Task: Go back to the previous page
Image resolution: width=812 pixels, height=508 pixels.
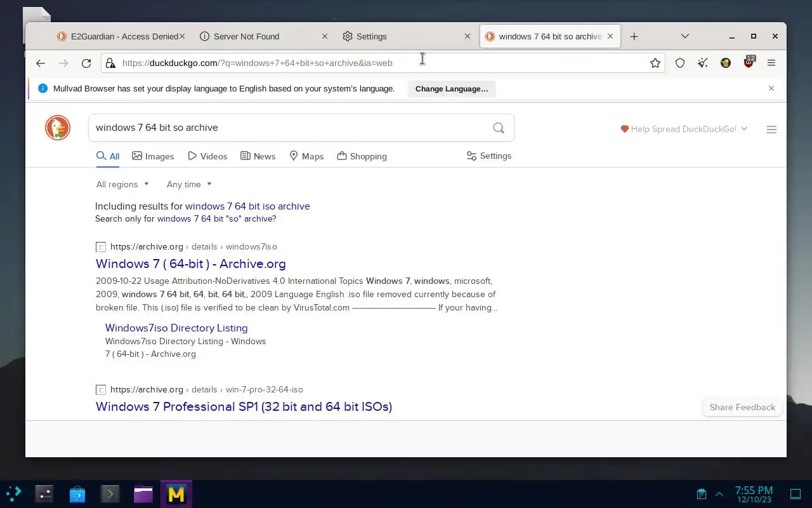Action: (x=41, y=63)
